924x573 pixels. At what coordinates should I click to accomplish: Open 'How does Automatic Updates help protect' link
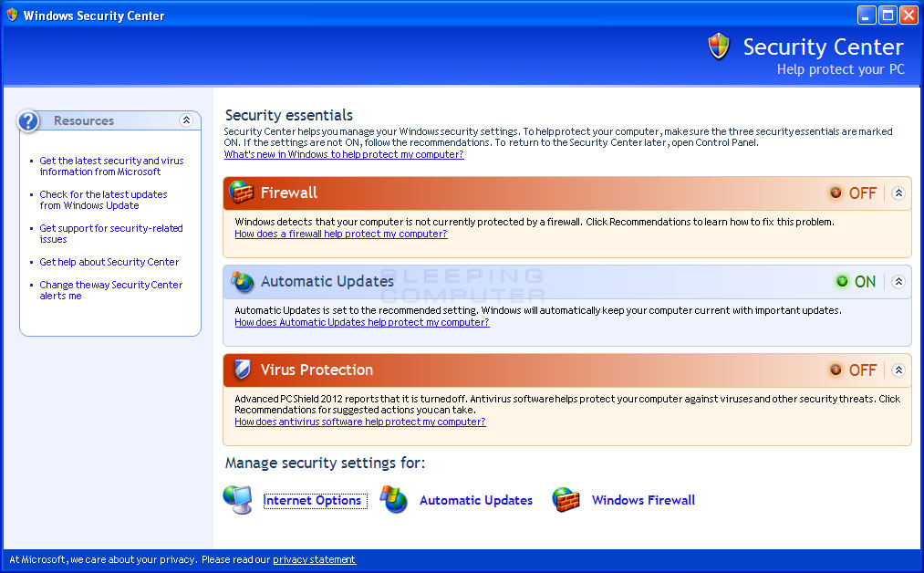pos(362,322)
